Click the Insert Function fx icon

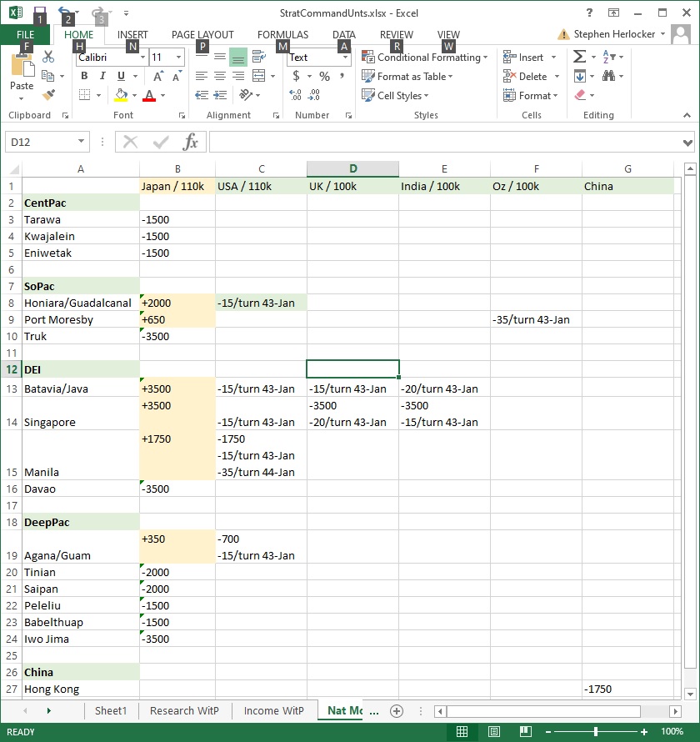point(190,142)
